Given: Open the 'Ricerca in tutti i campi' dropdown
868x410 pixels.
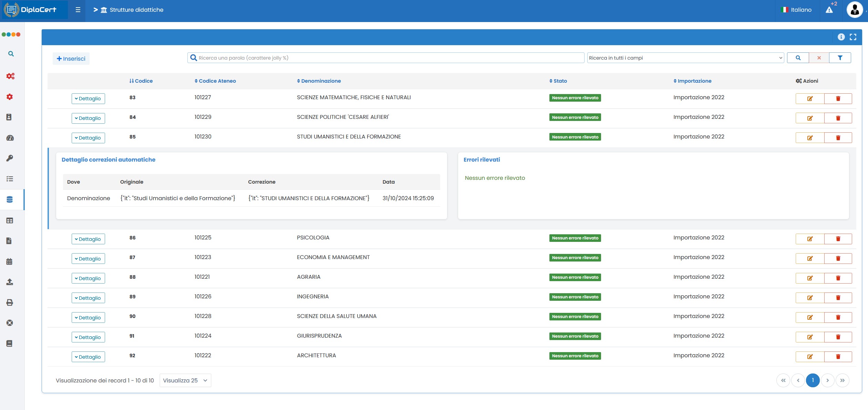Looking at the screenshot, I should (685, 58).
